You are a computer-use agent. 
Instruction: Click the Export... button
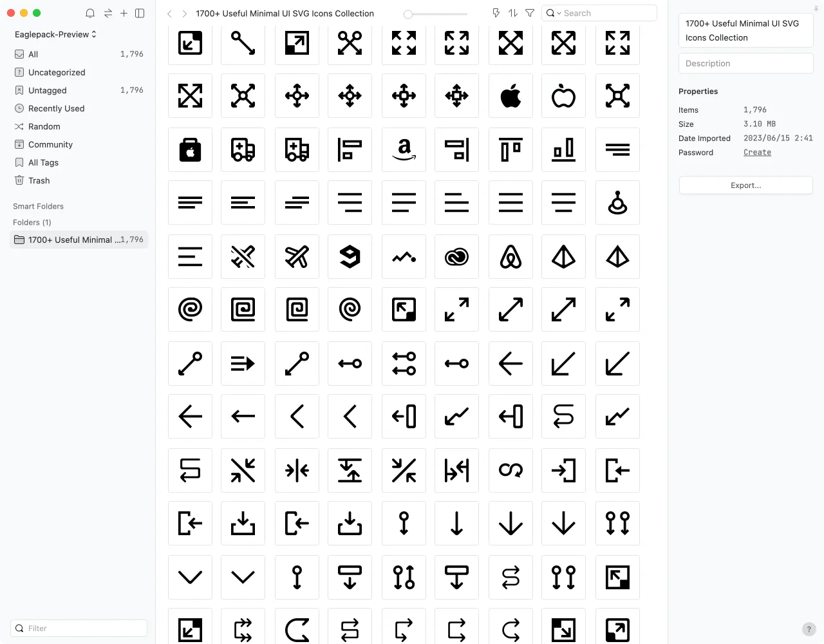coord(745,185)
